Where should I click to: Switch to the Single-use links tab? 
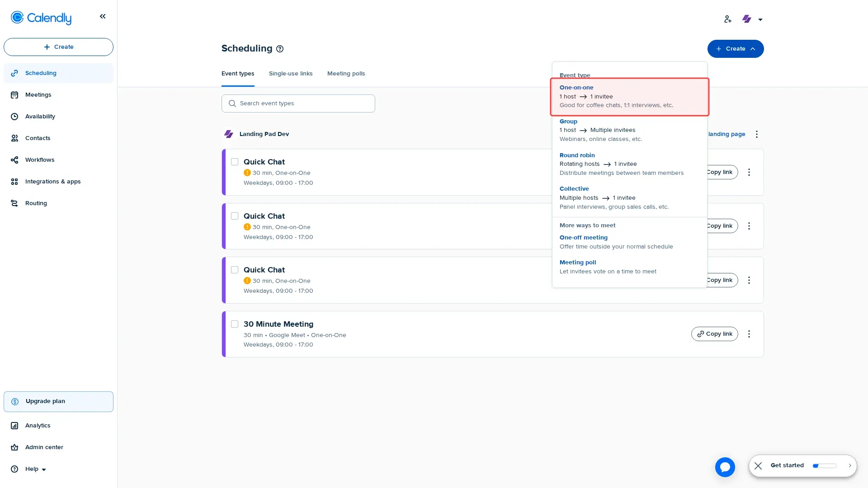point(291,73)
